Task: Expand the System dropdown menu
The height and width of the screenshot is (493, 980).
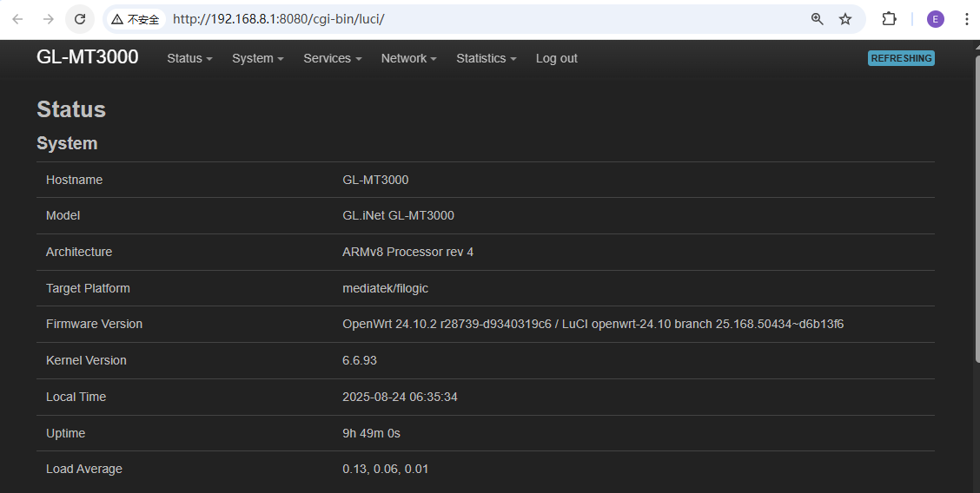Action: (257, 58)
